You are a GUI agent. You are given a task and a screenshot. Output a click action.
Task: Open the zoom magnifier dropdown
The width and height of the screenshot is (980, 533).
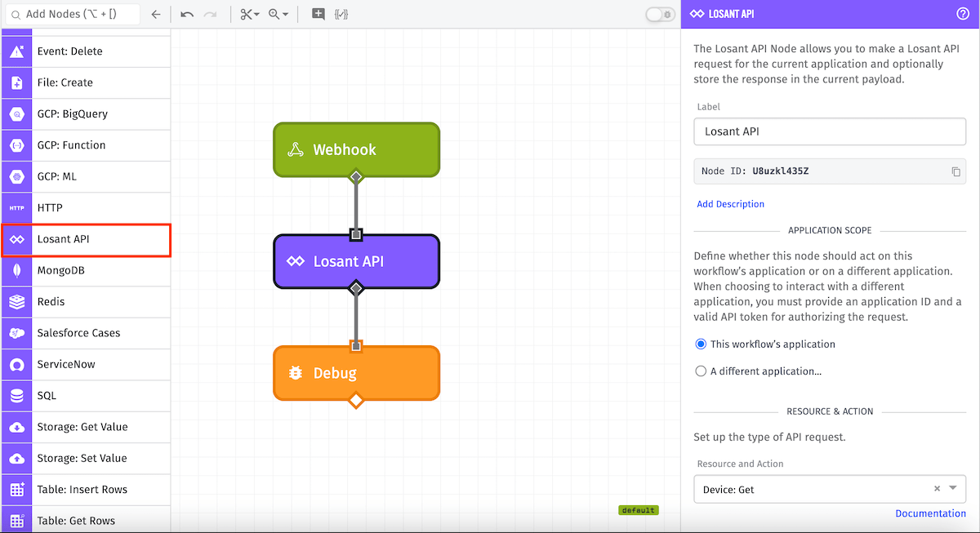278,14
